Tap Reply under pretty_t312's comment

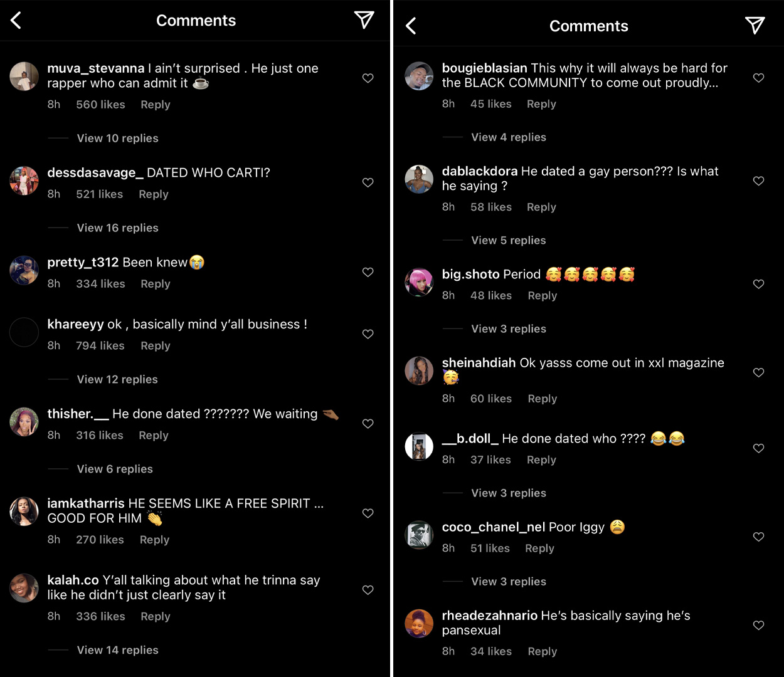155,283
